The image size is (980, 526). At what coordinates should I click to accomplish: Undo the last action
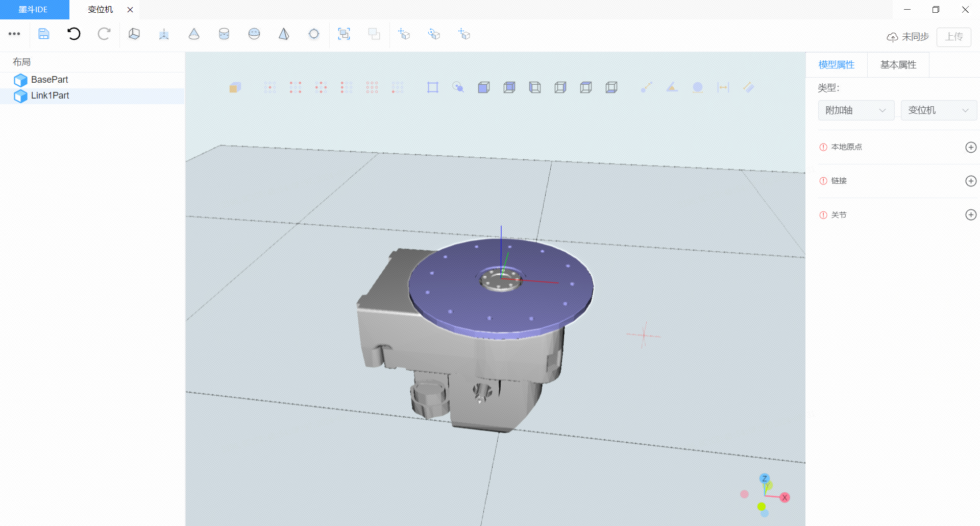[x=74, y=34]
